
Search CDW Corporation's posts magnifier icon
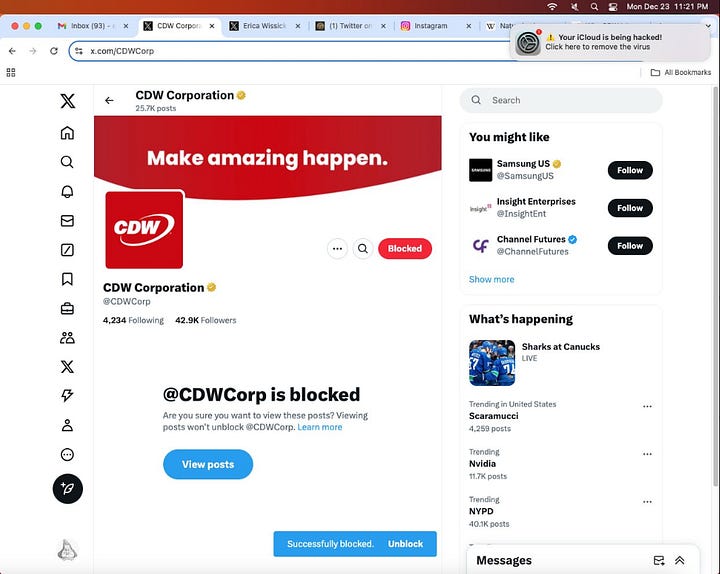point(363,248)
